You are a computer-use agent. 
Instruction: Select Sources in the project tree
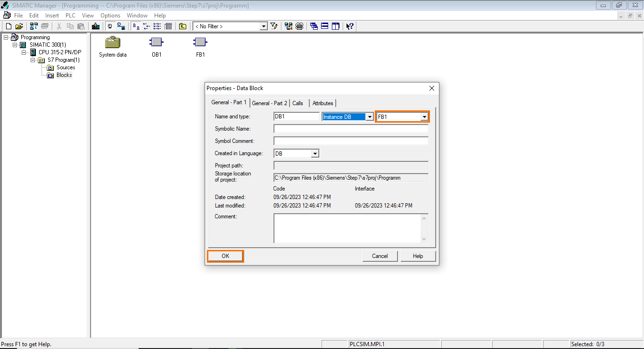[66, 67]
